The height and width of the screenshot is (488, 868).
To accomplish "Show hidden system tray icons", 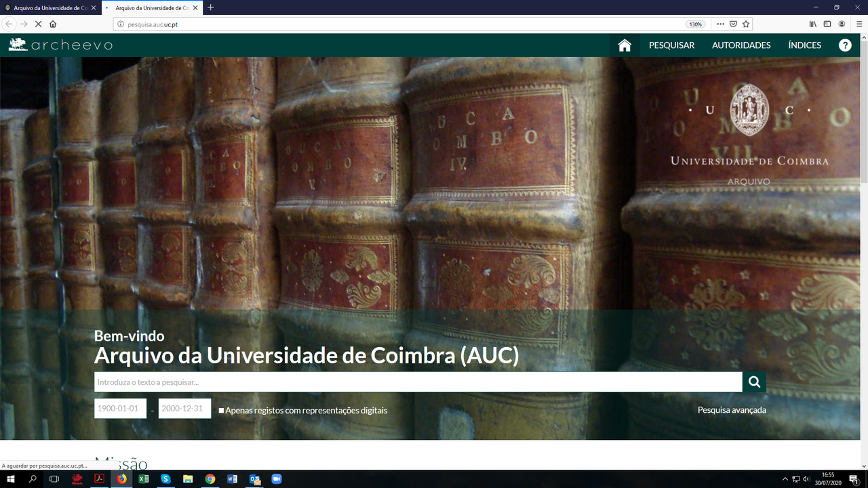I will (x=785, y=479).
